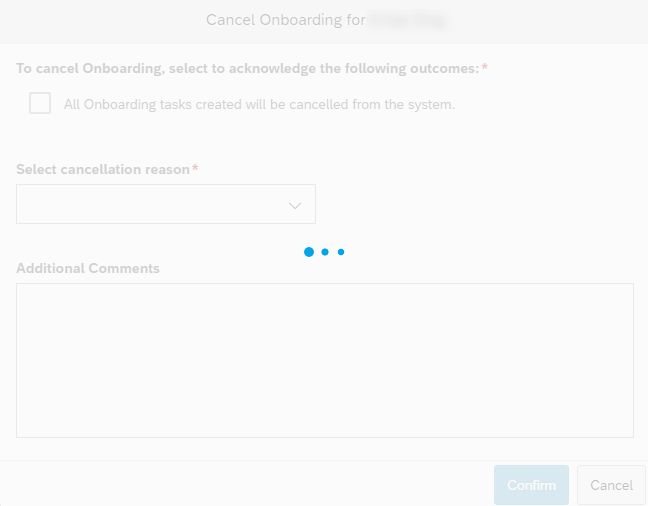Open the Select cancellation reason combo box
Viewport: 648px width, 506px height.
pyautogui.click(x=166, y=204)
